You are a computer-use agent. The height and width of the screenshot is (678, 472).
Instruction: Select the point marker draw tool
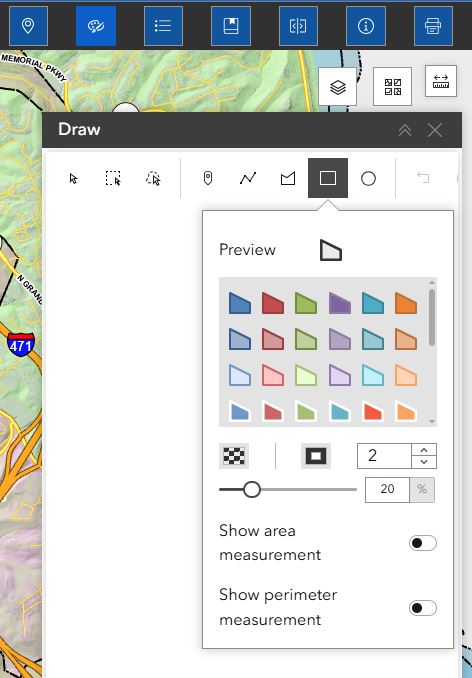[x=208, y=178]
